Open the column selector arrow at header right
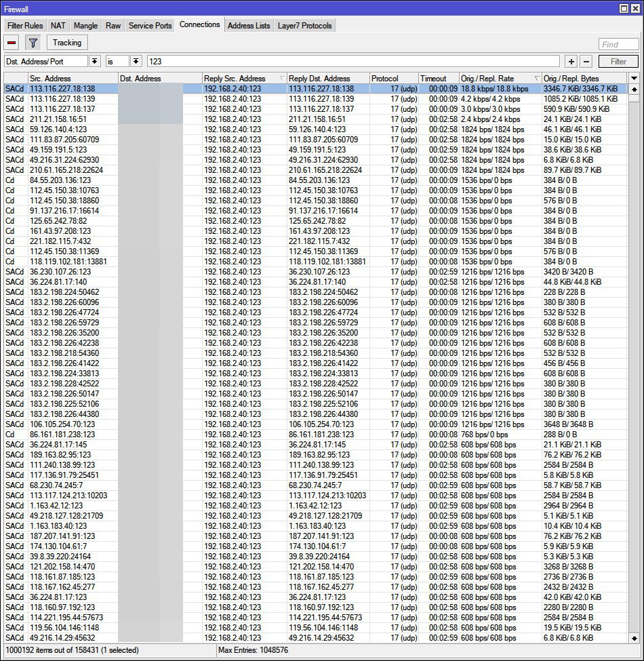This screenshot has height=661, width=644. click(x=634, y=79)
